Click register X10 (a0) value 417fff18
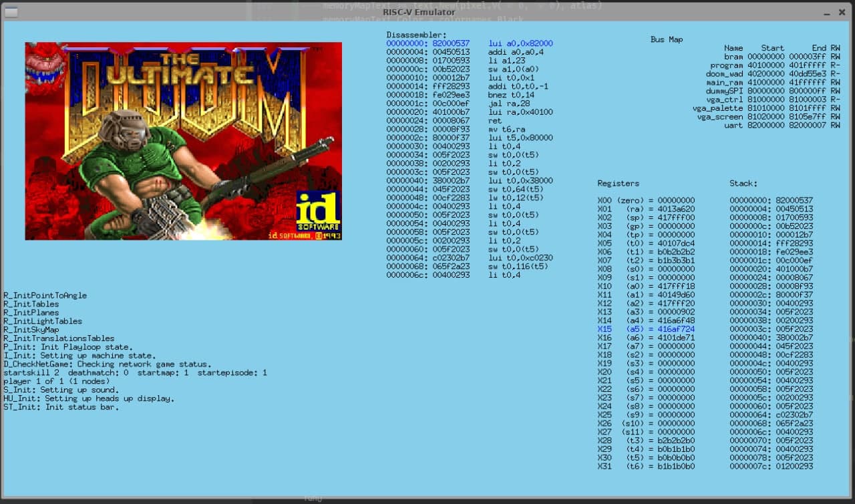 coord(676,286)
